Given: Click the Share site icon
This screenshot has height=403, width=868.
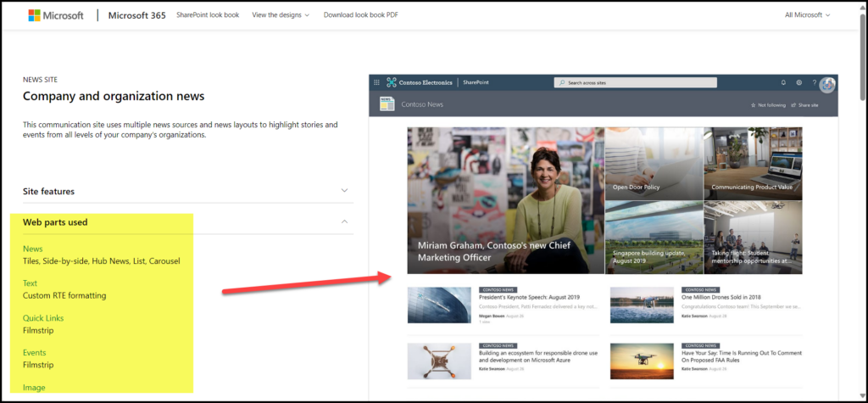Looking at the screenshot, I should [x=793, y=104].
